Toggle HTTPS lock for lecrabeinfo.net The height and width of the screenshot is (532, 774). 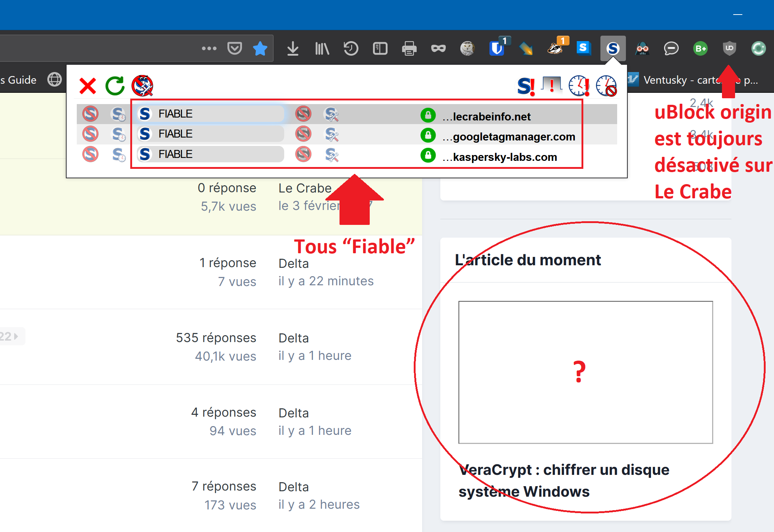428,115
